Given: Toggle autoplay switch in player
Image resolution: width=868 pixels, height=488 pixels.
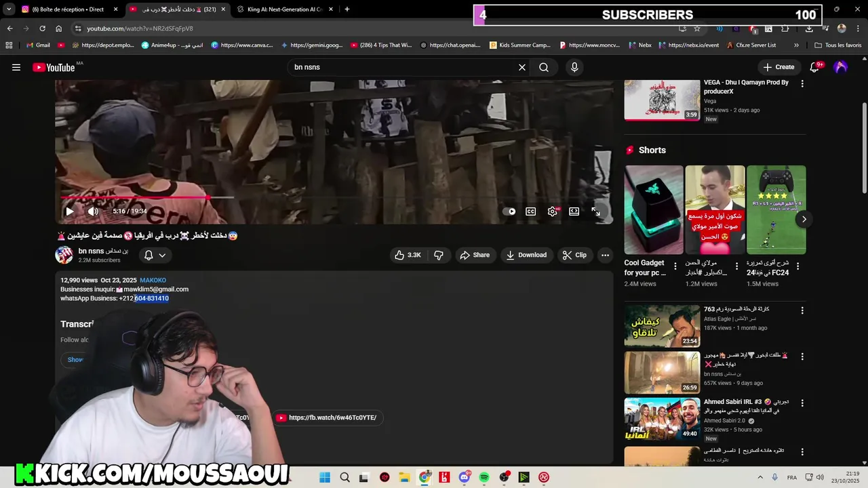Looking at the screenshot, I should click(x=509, y=211).
